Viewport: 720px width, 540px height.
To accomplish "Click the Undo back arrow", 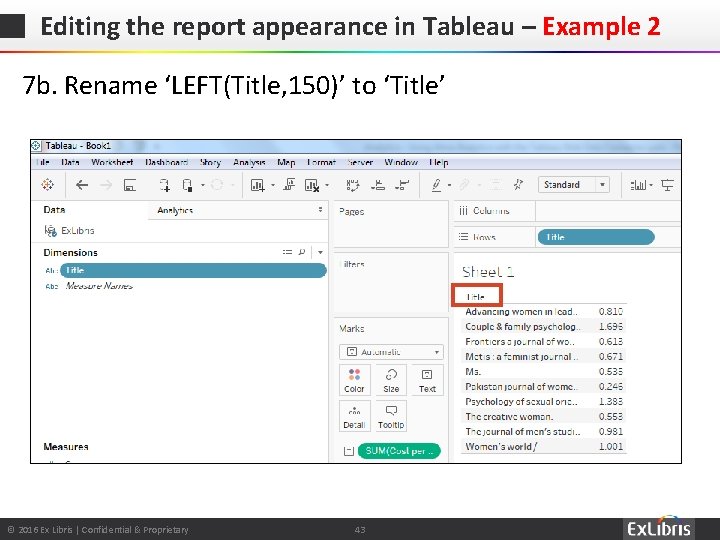I will point(82,185).
